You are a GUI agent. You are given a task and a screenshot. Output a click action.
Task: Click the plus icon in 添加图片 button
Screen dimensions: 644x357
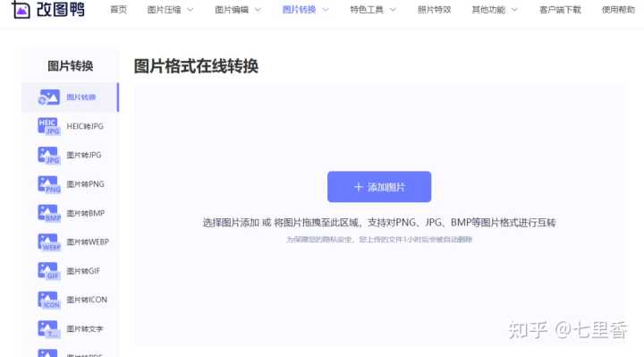(358, 187)
